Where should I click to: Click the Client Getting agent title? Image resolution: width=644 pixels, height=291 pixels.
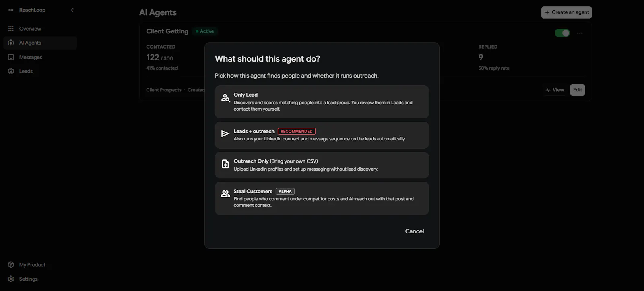[x=167, y=31]
